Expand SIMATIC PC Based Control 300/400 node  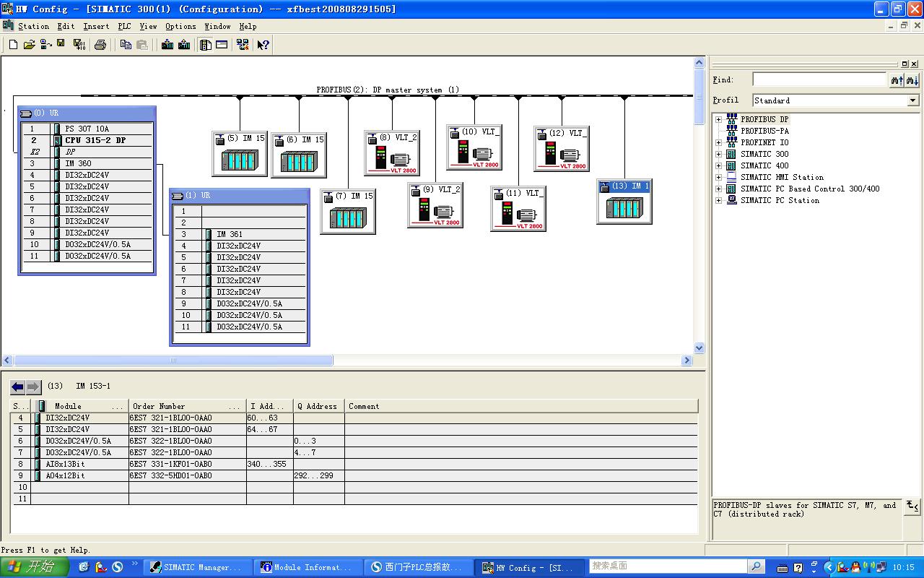(718, 189)
